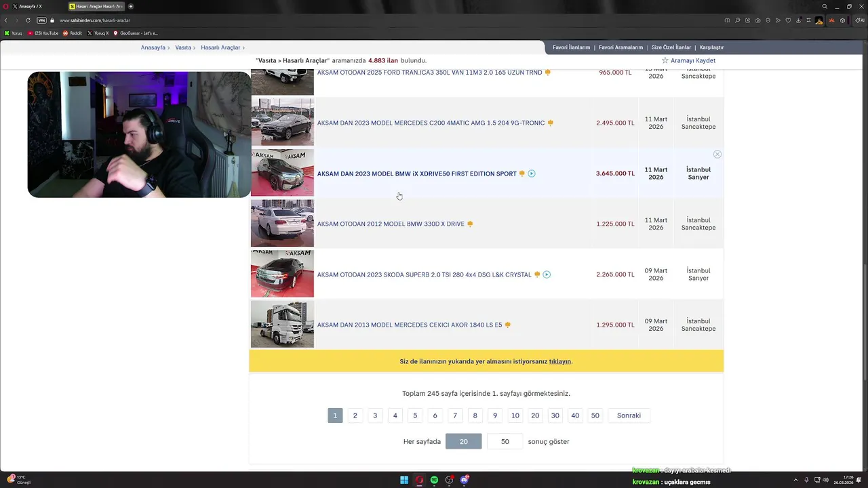Open the GeoGuessr bookmark
The height and width of the screenshot is (488, 868).
pyautogui.click(x=136, y=33)
